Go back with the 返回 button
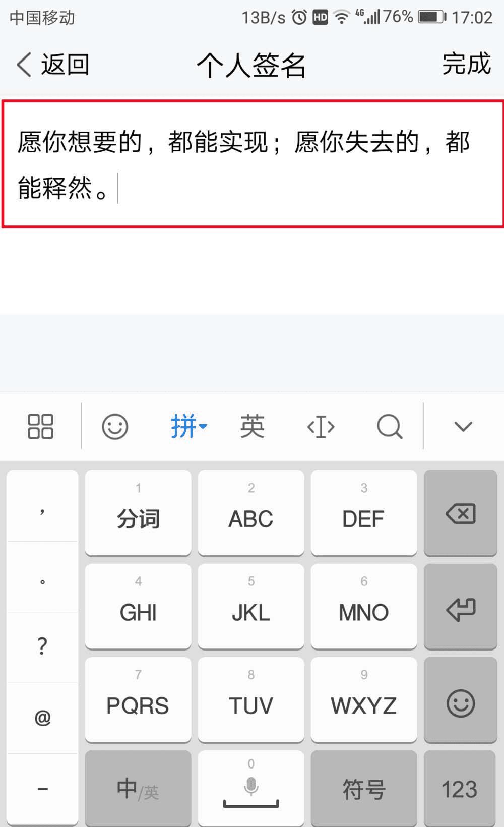The height and width of the screenshot is (827, 504). [x=52, y=65]
